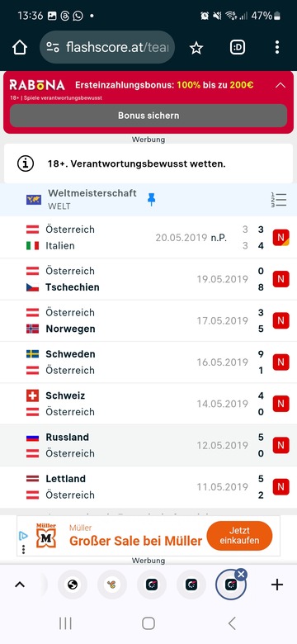Pin the Weltmeisterschaft league
The height and width of the screenshot is (644, 297).
151,200
